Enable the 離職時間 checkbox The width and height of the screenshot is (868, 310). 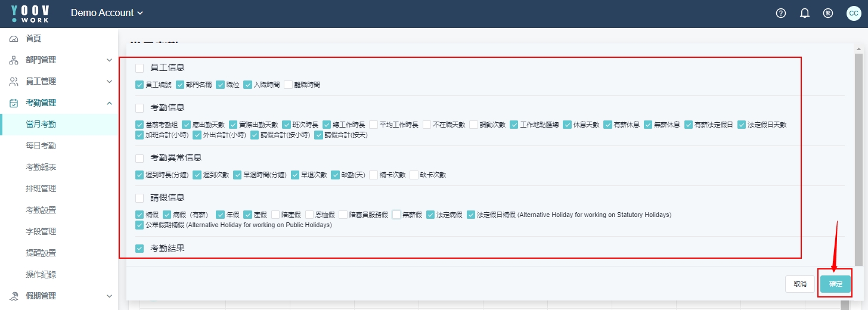pyautogui.click(x=289, y=85)
